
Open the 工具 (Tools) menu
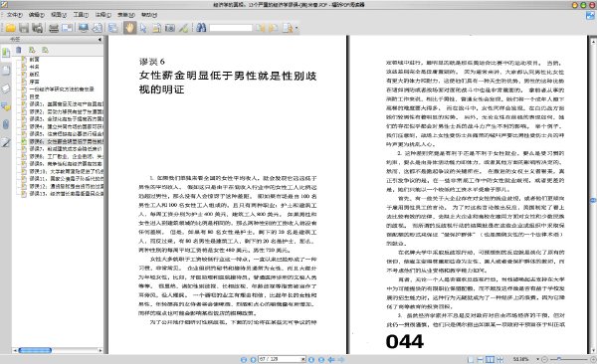81,15
